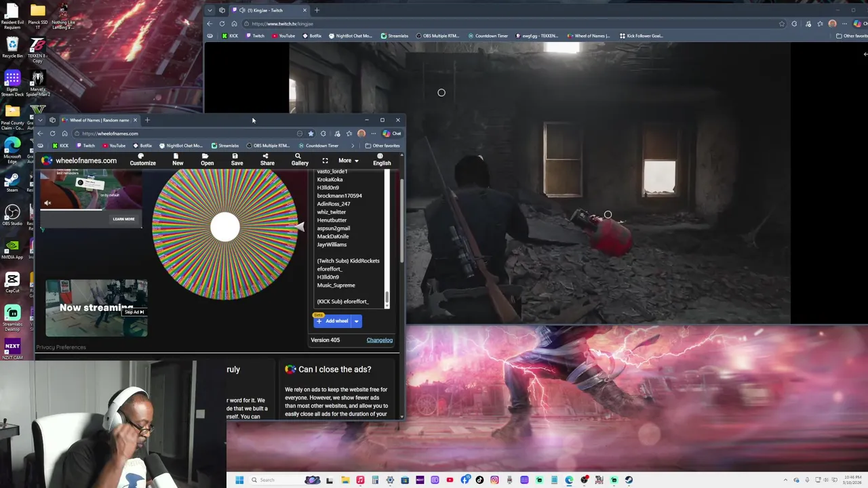Expand the More menu
Viewport: 868px width, 488px height.
[x=349, y=161]
